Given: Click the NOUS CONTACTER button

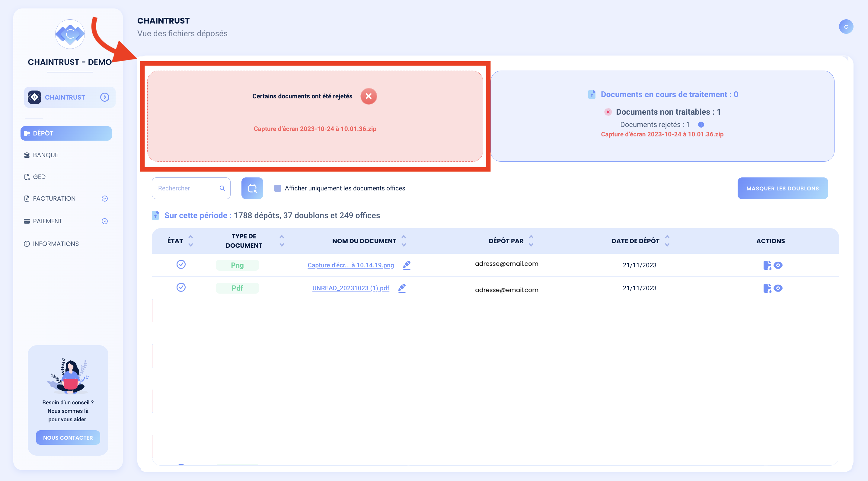Looking at the screenshot, I should 68,437.
